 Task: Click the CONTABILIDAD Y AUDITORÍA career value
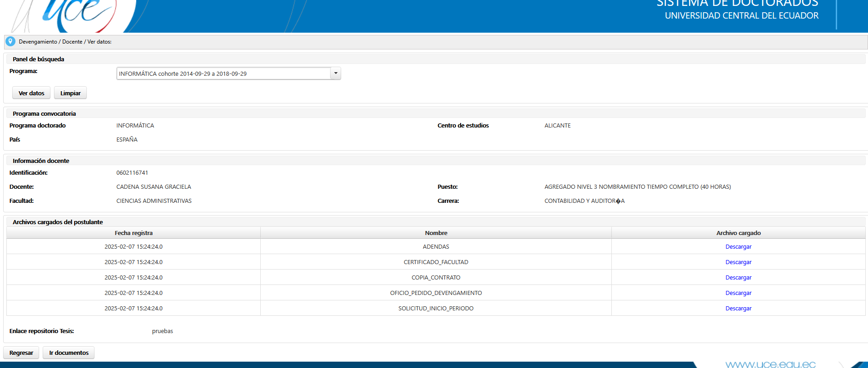point(584,201)
